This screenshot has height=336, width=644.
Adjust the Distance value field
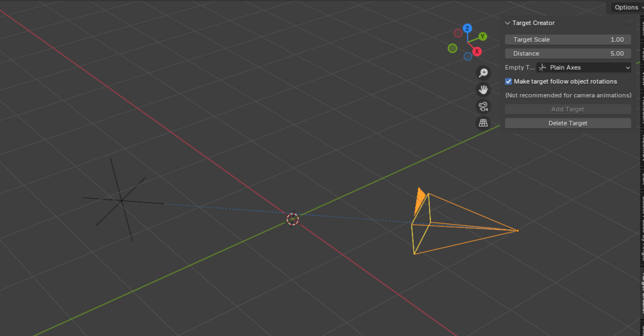pyautogui.click(x=568, y=53)
